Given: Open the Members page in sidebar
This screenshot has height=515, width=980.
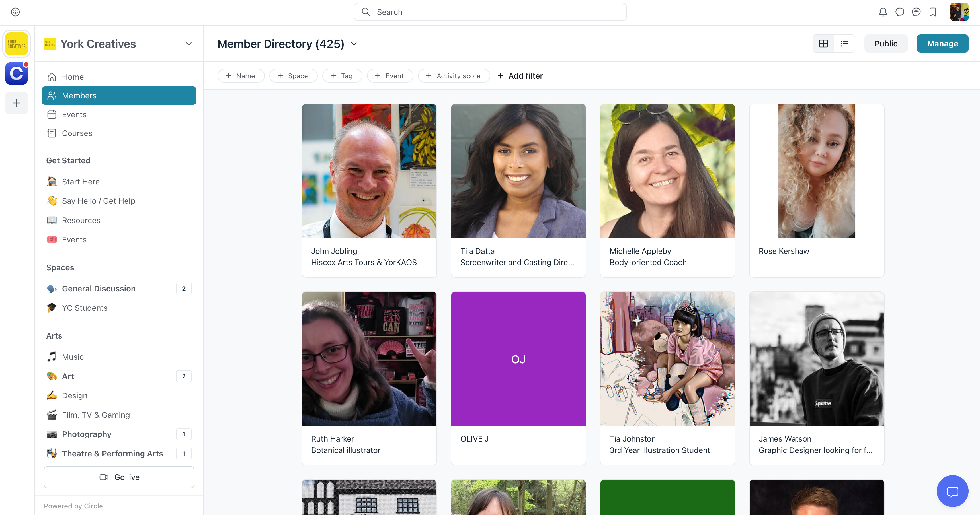Looking at the screenshot, I should click(x=119, y=96).
